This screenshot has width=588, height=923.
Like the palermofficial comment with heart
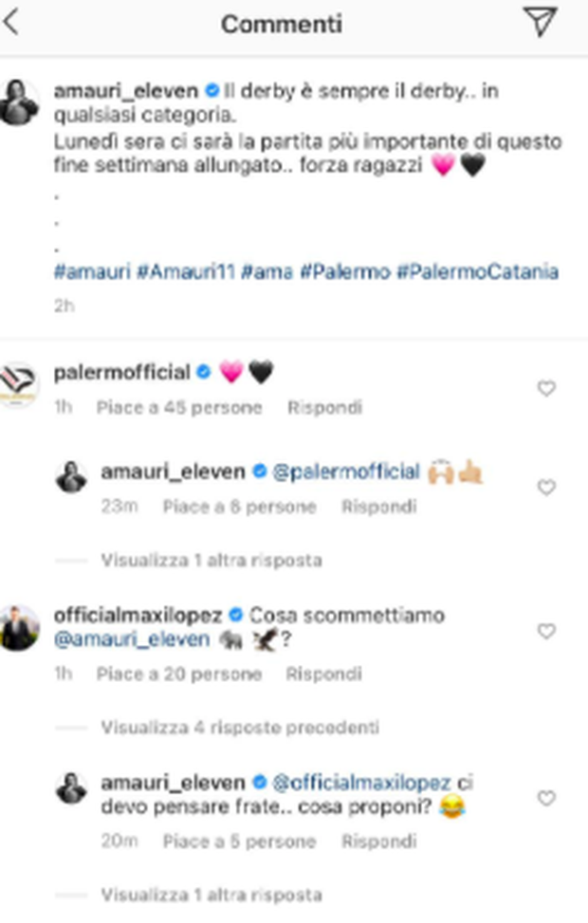coord(547,389)
